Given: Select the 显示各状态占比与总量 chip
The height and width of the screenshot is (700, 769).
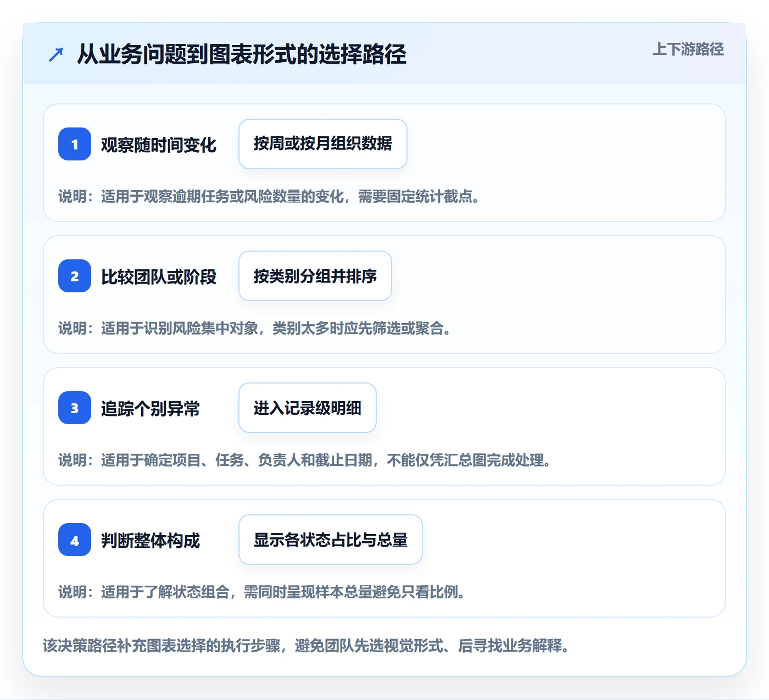Looking at the screenshot, I should click(x=331, y=540).
